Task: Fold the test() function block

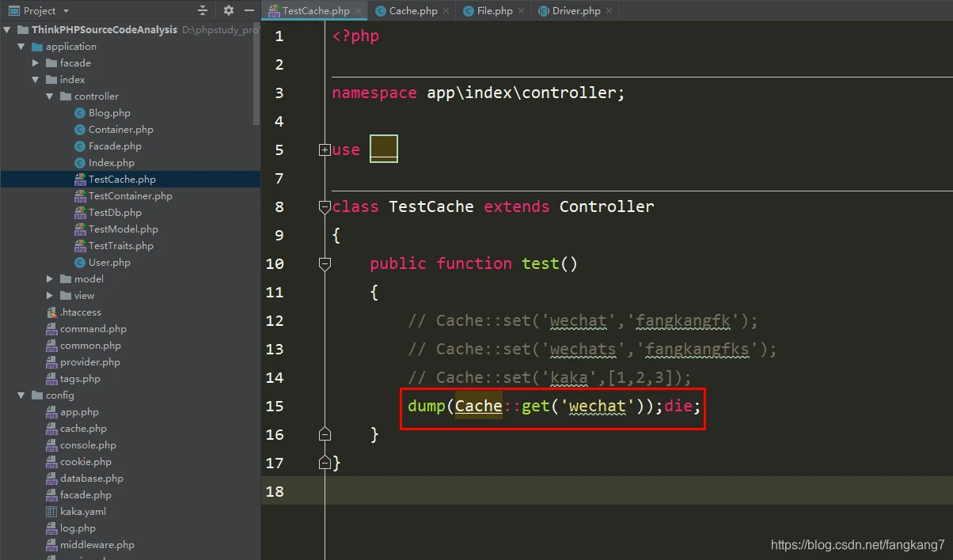Action: (325, 263)
